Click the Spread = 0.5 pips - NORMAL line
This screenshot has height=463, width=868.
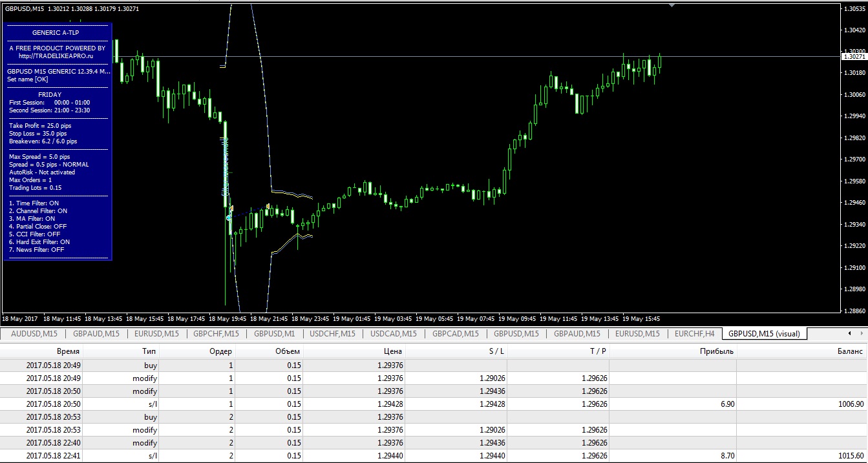click(49, 165)
